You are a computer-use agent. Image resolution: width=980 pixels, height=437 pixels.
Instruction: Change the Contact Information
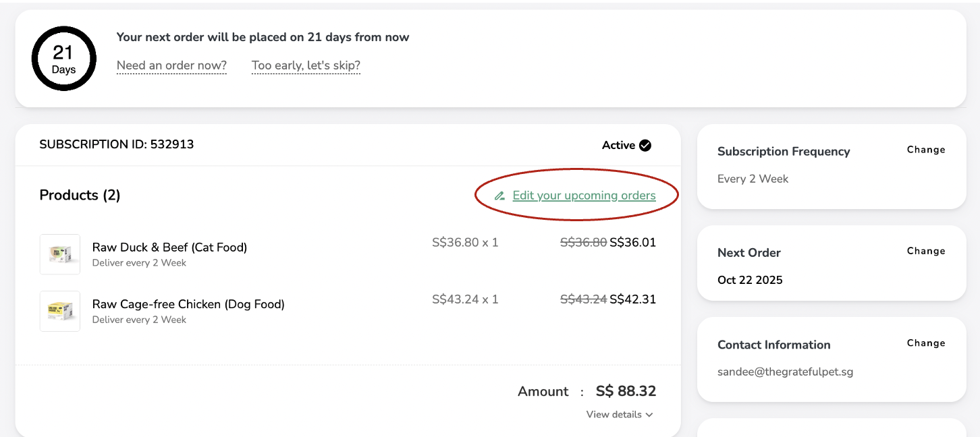[925, 343]
